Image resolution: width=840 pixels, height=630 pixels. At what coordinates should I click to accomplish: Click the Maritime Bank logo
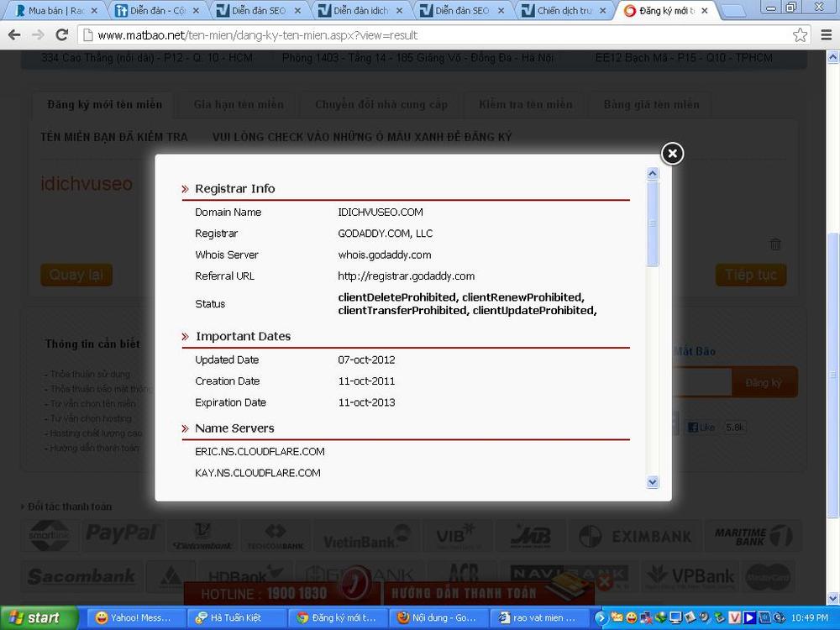tap(753, 536)
